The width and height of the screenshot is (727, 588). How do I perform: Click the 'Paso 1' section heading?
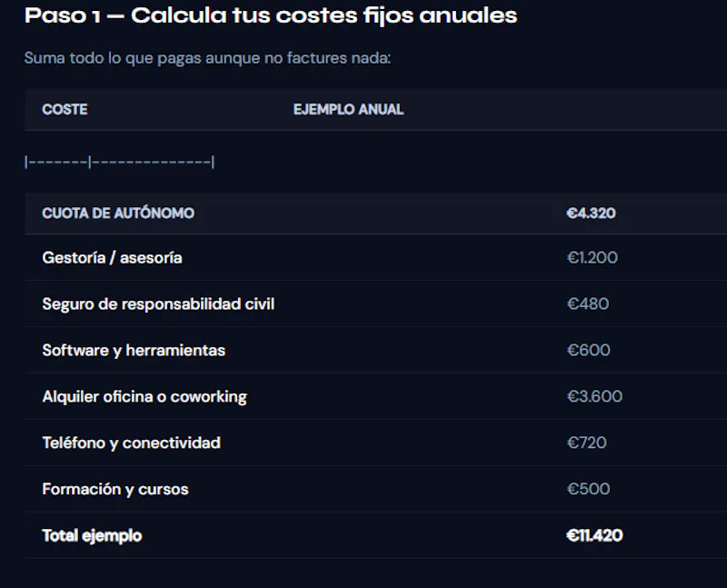[x=271, y=15]
